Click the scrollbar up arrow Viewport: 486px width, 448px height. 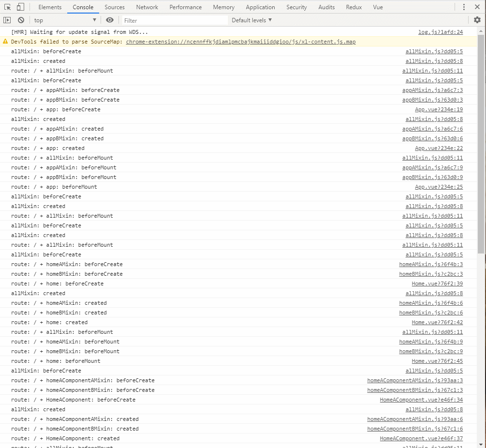pyautogui.click(x=481, y=30)
